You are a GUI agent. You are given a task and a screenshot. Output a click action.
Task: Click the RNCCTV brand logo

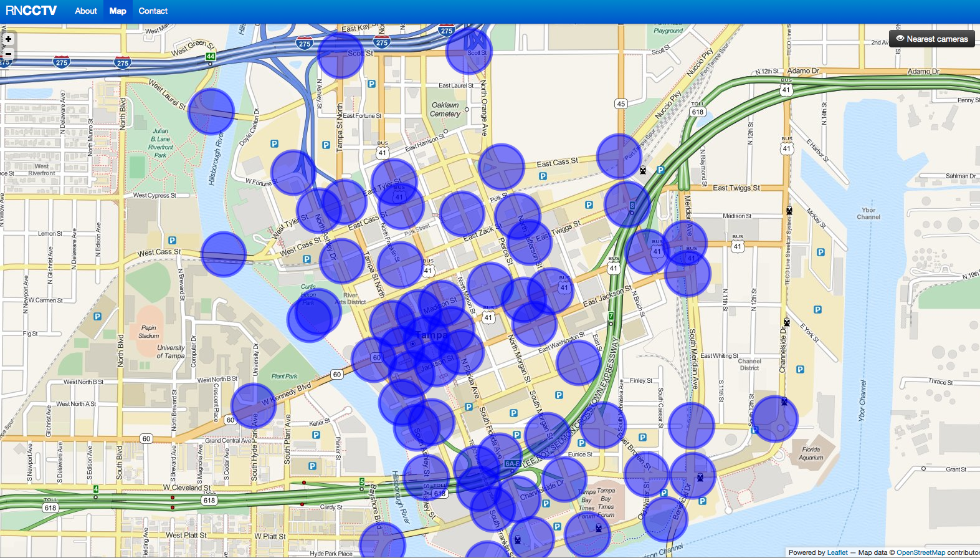click(31, 11)
